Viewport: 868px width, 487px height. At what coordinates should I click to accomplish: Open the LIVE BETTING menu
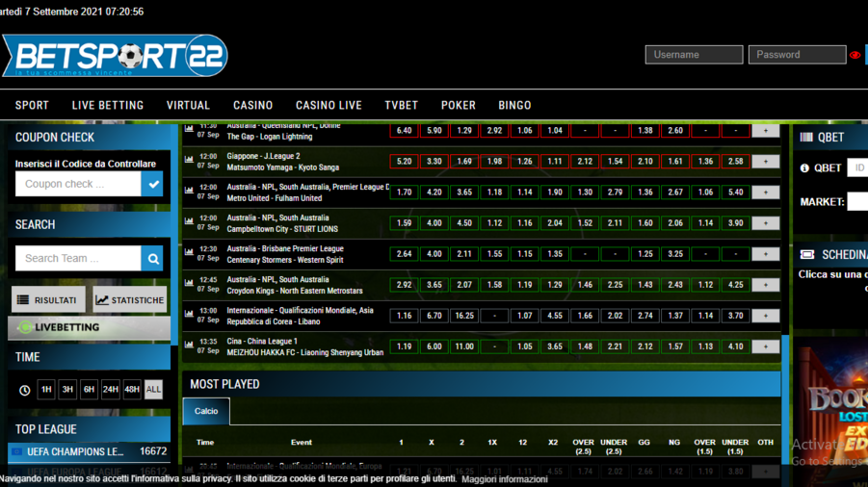[108, 105]
